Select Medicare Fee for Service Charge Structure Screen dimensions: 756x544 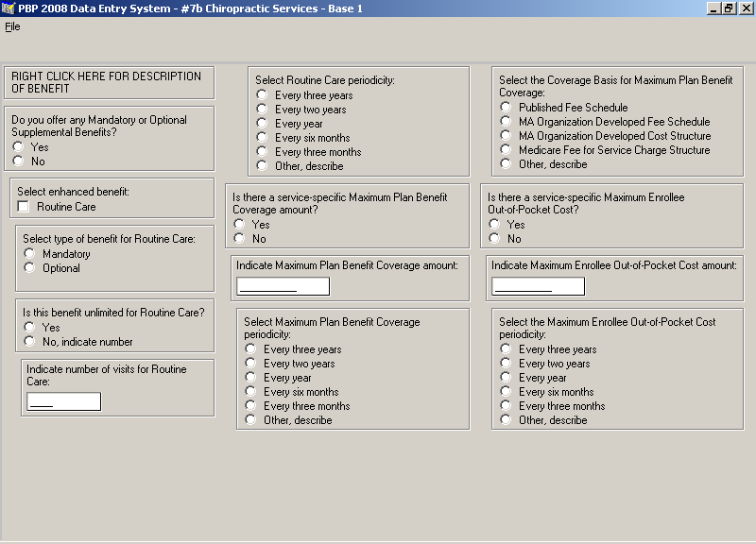506,150
